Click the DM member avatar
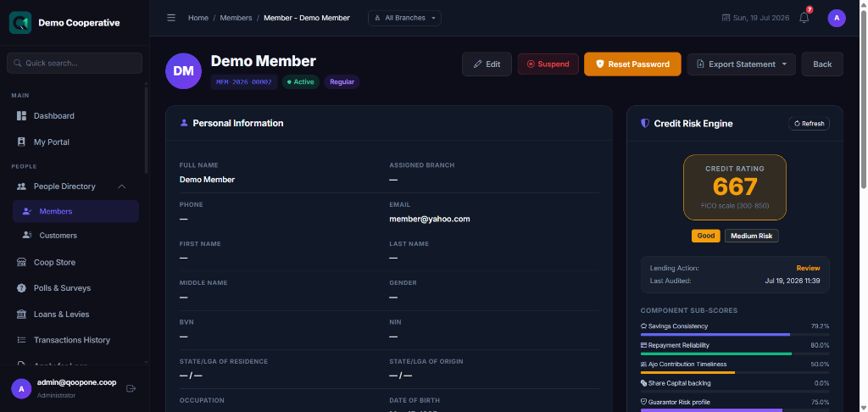Screen dimensions: 868x412 pos(183,71)
